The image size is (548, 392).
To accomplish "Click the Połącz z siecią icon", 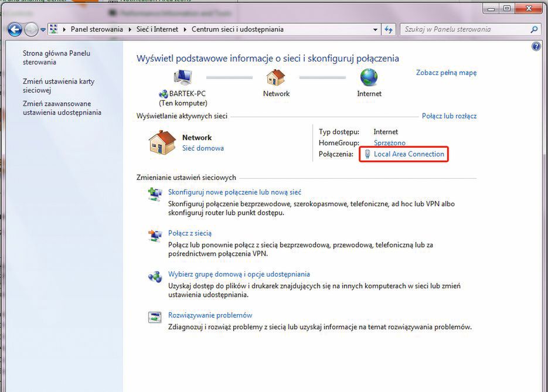I will click(x=155, y=236).
